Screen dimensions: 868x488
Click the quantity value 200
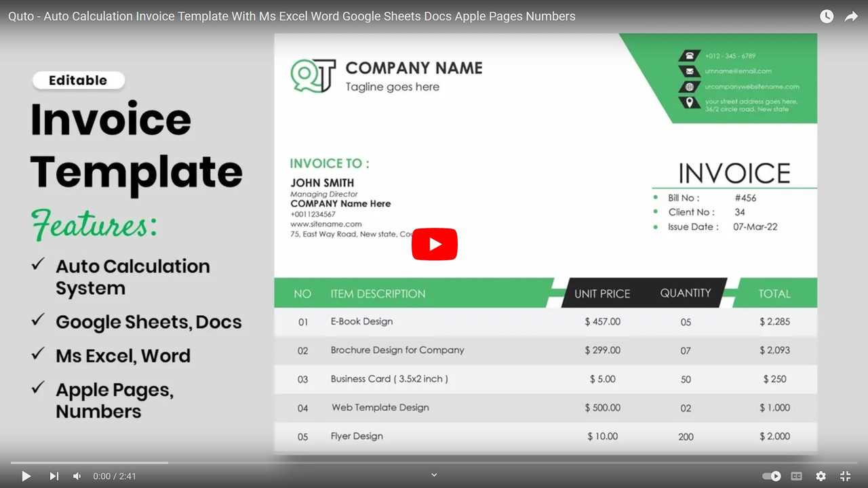(686, 436)
